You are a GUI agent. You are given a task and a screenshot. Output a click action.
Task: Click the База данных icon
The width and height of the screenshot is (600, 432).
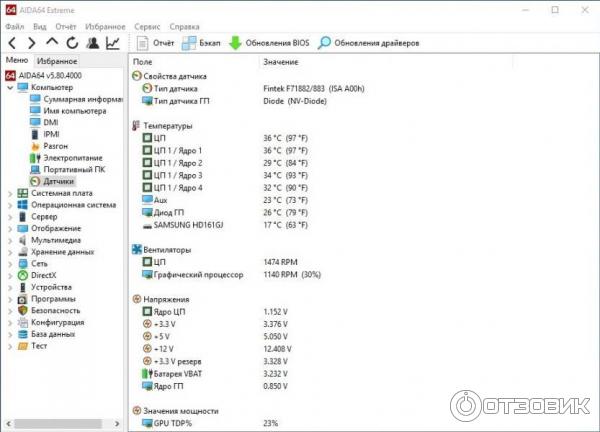(x=23, y=334)
